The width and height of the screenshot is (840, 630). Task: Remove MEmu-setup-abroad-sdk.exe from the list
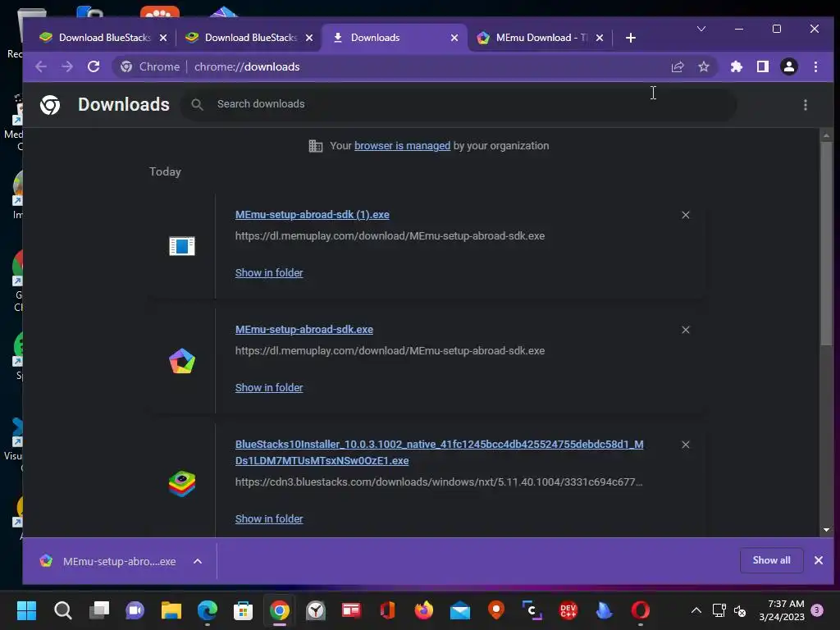pos(686,330)
